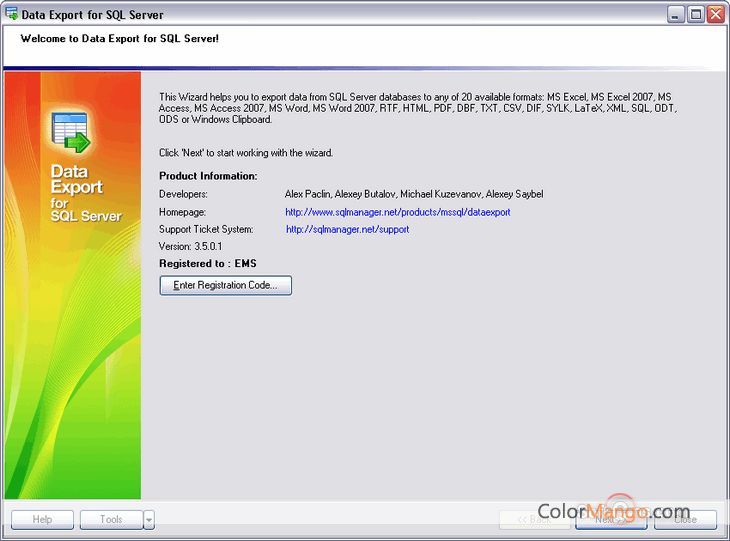Click the Back button
Viewport: 730px width, 541px height.
[x=534, y=520]
